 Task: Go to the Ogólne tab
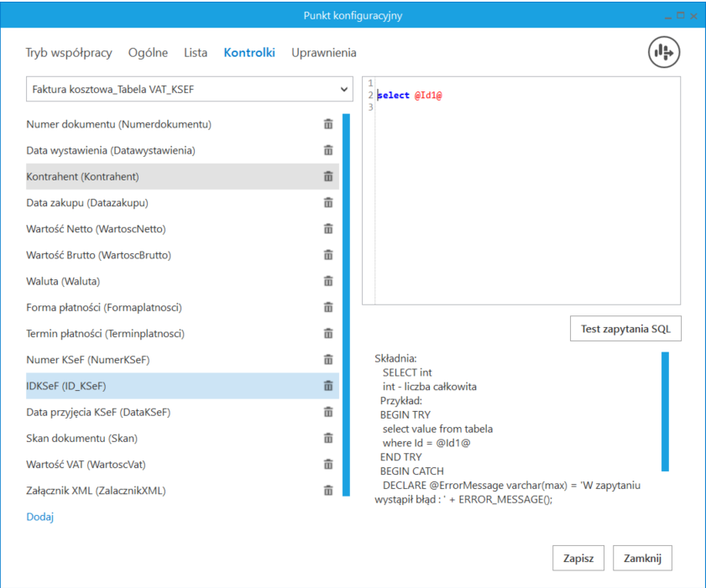(148, 53)
